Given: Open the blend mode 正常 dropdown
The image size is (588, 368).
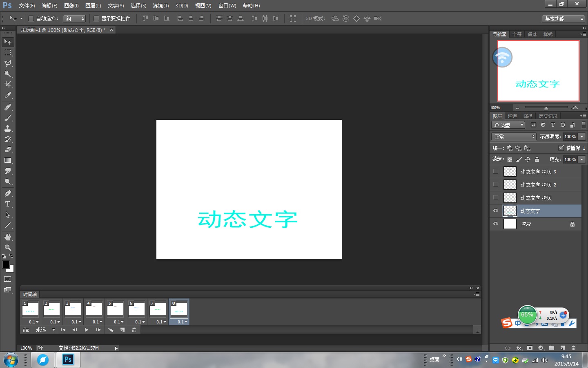Looking at the screenshot, I should coord(513,137).
